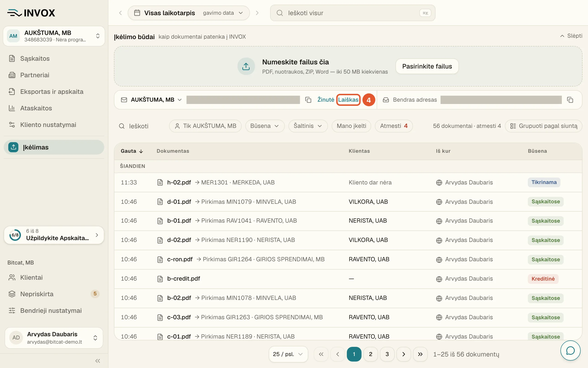
Task: Click the Kliento nustatymai sliders icon
Action: tap(12, 125)
